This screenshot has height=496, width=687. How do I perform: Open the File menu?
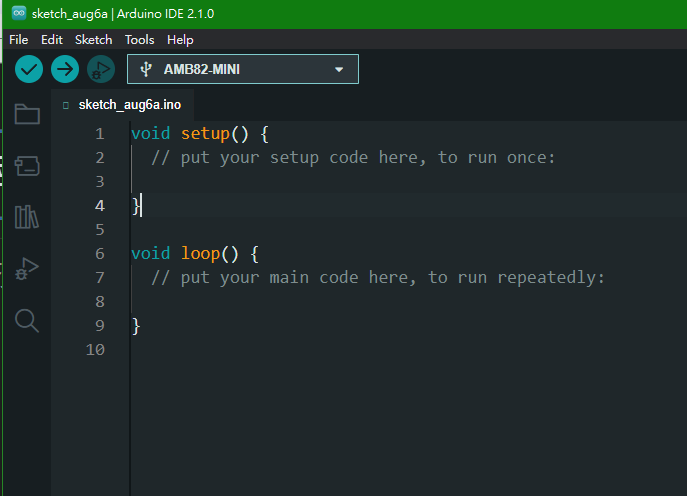[18, 40]
